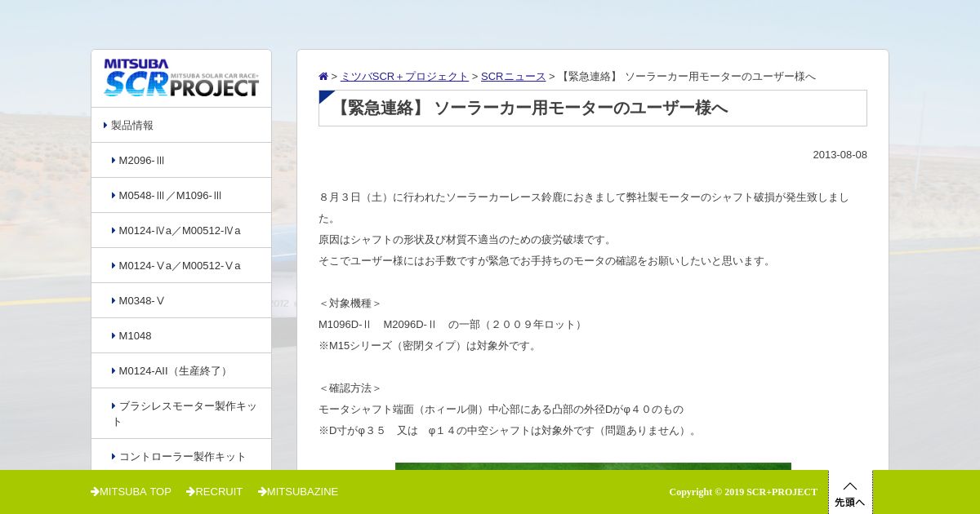Click the up chevron above 先頭へ

click(850, 485)
